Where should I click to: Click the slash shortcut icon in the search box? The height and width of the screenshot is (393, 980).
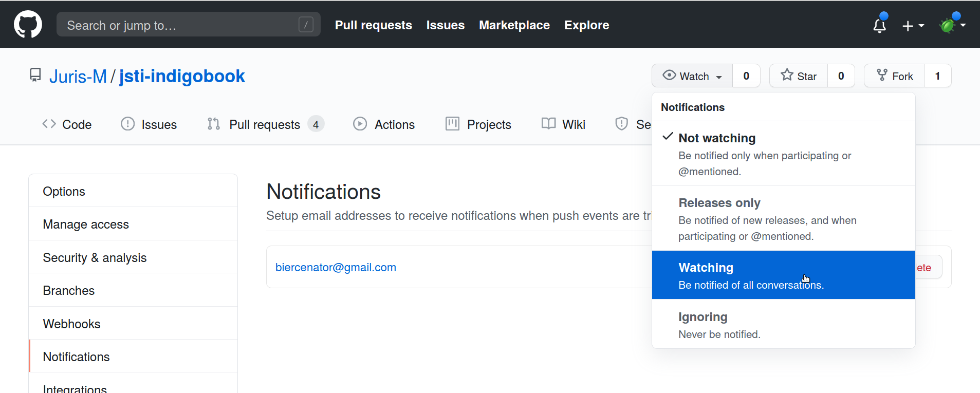tap(306, 24)
